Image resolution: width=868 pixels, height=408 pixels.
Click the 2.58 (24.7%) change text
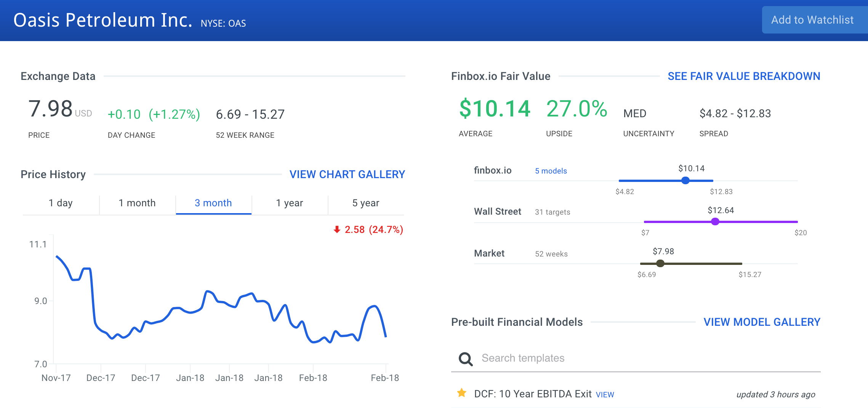[x=374, y=229]
